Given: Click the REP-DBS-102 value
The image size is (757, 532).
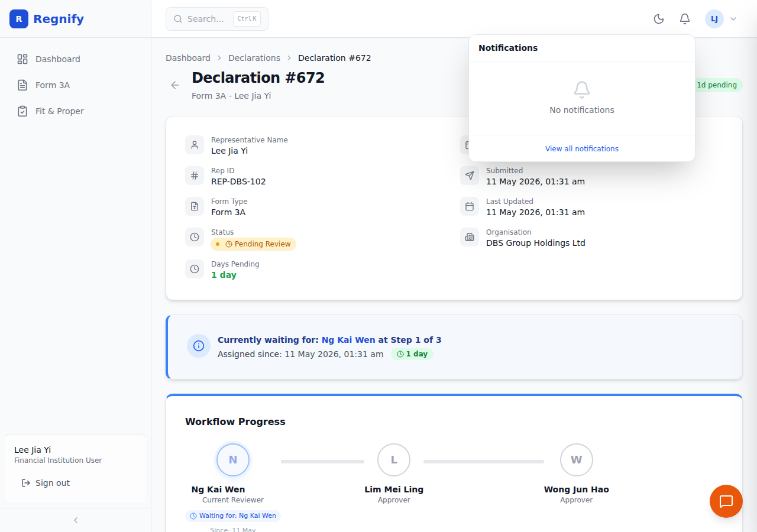Looking at the screenshot, I should click(x=238, y=181).
